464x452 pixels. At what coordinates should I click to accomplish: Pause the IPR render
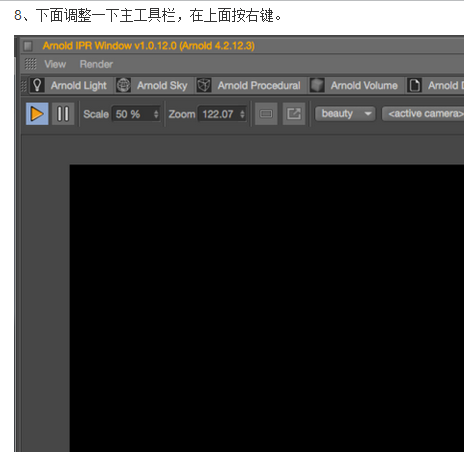[x=63, y=114]
